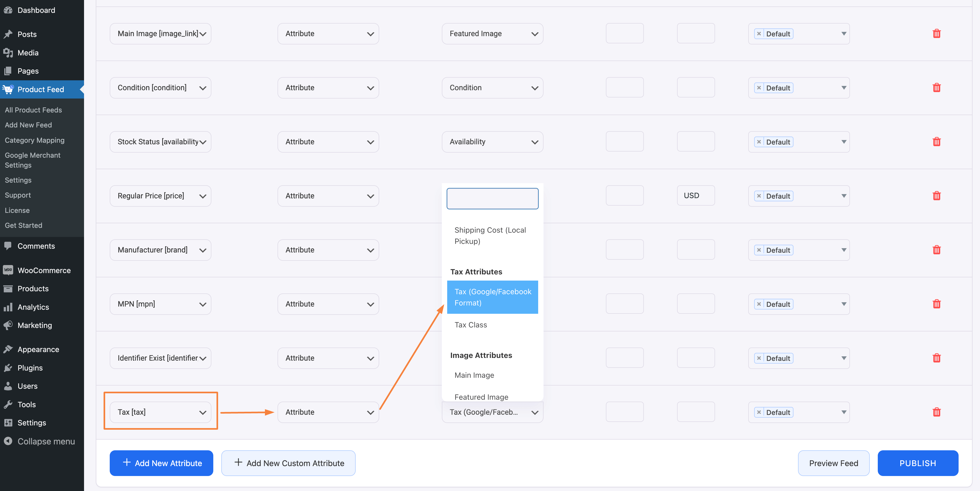Open the Marketing menu
The image size is (980, 491).
[x=42, y=325]
